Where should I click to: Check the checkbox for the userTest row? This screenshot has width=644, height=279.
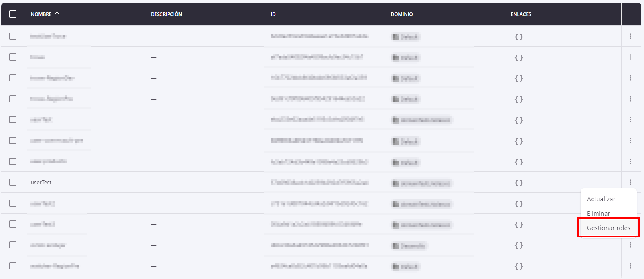point(13,182)
